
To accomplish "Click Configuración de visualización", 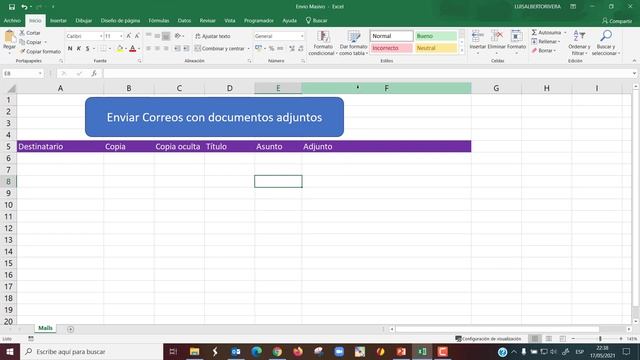I will pyautogui.click(x=488, y=339).
